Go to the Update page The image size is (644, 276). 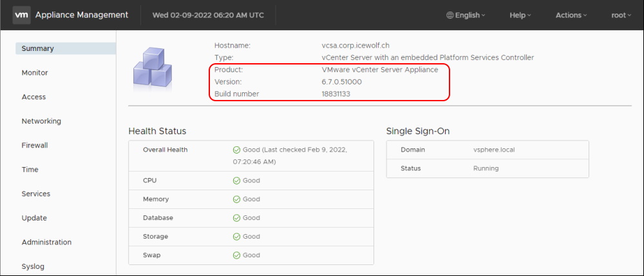[x=34, y=218]
